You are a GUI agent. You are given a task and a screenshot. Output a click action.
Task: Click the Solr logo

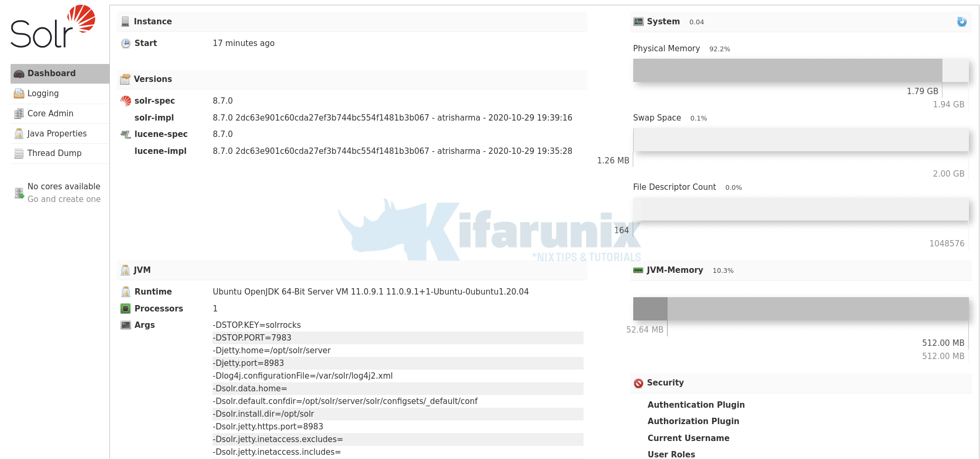pos(53,27)
